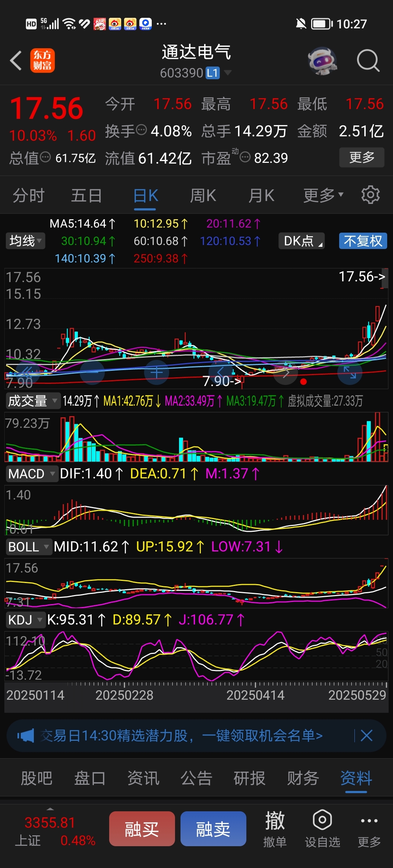Screen dimensions: 393x868
Task: Tap info icon beside 市盈
Action: 245,157
